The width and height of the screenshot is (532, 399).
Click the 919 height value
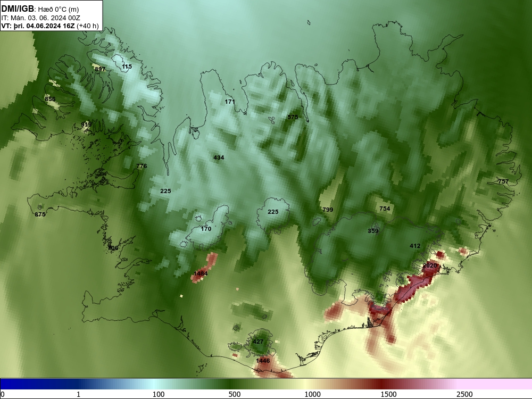[87, 125]
